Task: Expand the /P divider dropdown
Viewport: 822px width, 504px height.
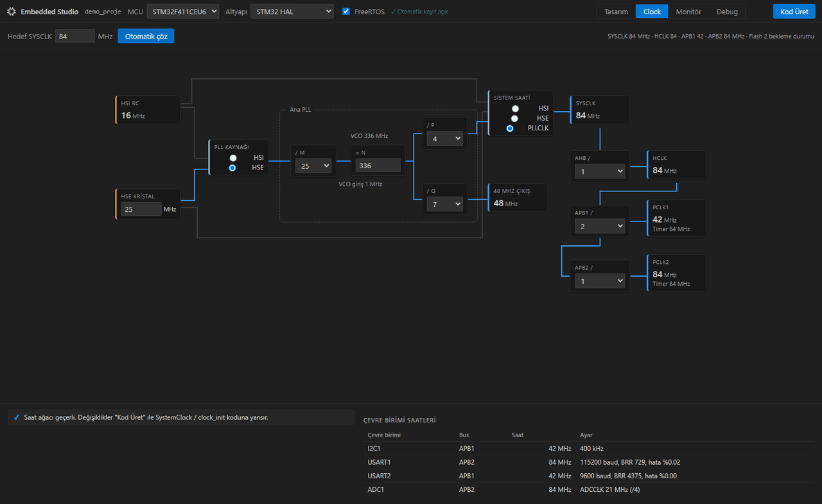Action: (x=444, y=138)
